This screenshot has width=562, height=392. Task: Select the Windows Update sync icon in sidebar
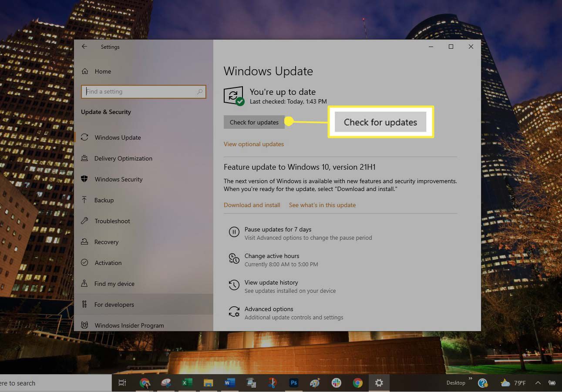click(84, 137)
